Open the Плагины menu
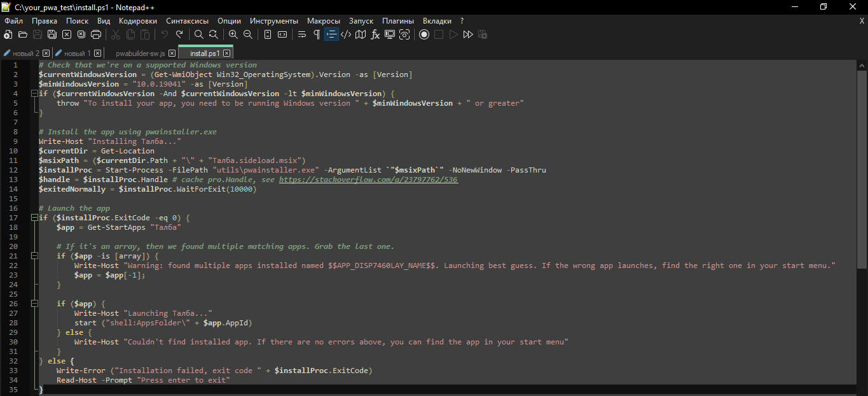 pos(398,21)
